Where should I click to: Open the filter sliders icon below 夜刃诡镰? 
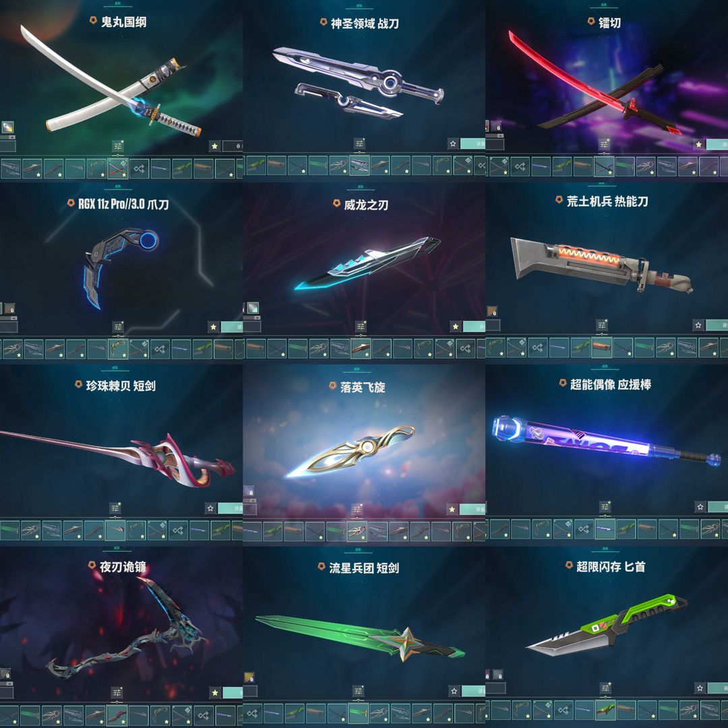[117, 693]
